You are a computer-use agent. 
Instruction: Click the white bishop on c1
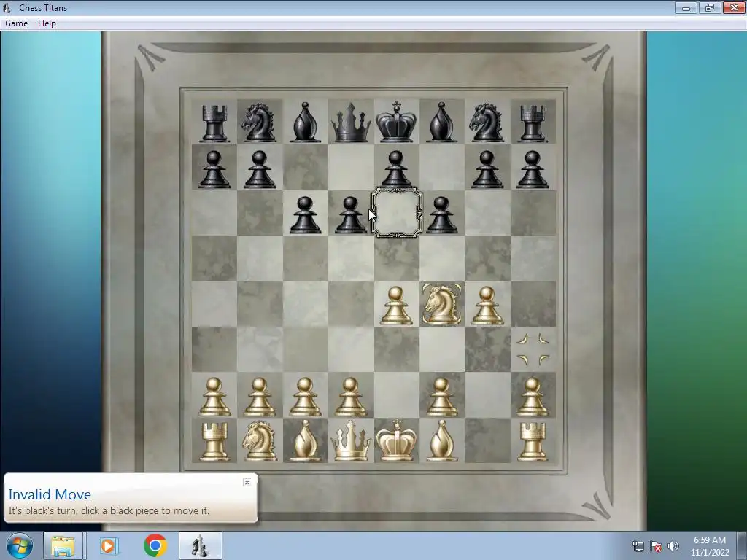[x=305, y=441]
